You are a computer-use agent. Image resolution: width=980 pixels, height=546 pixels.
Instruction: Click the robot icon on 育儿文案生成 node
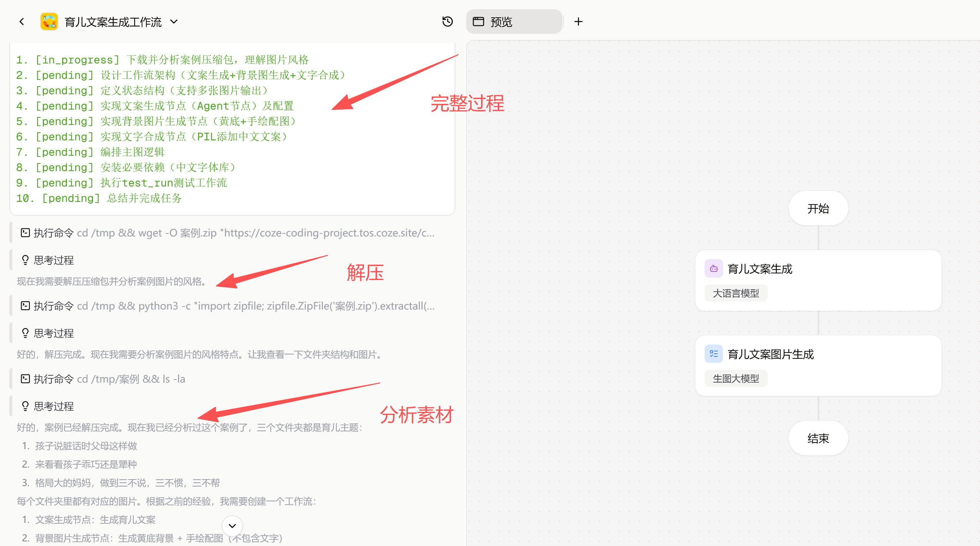pyautogui.click(x=713, y=269)
